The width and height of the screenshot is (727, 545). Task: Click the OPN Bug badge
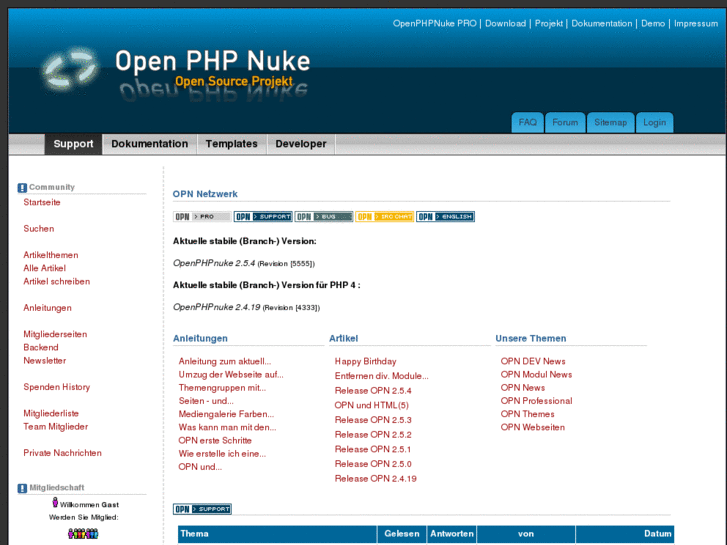[x=323, y=216]
